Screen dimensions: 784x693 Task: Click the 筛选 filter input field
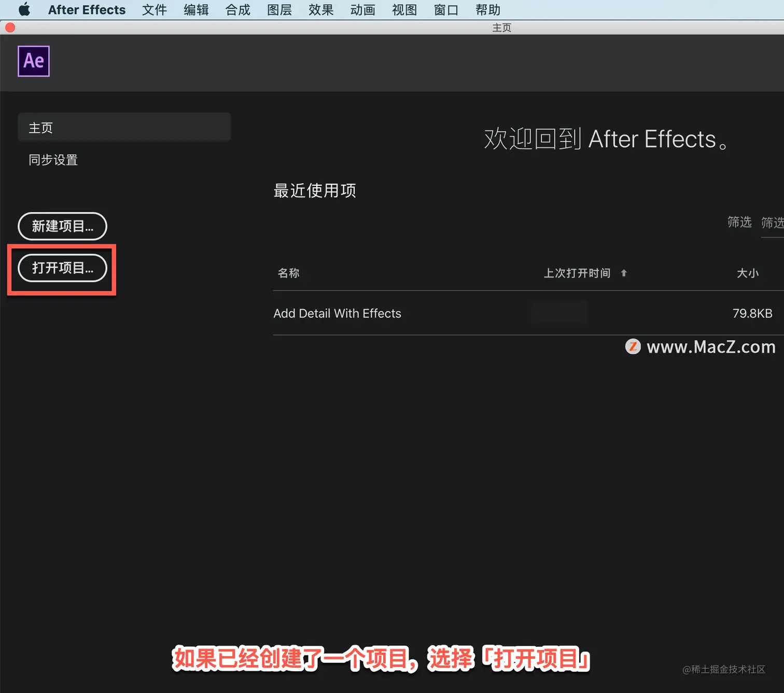772,223
